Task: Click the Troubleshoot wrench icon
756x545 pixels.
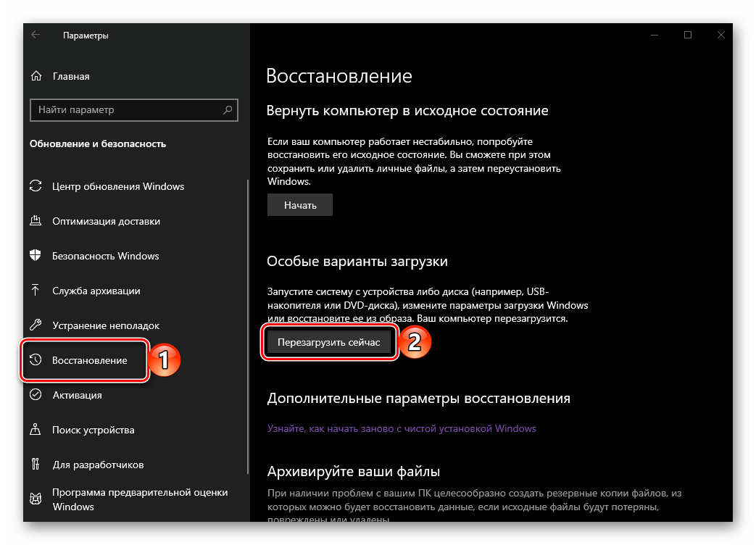Action: tap(36, 325)
